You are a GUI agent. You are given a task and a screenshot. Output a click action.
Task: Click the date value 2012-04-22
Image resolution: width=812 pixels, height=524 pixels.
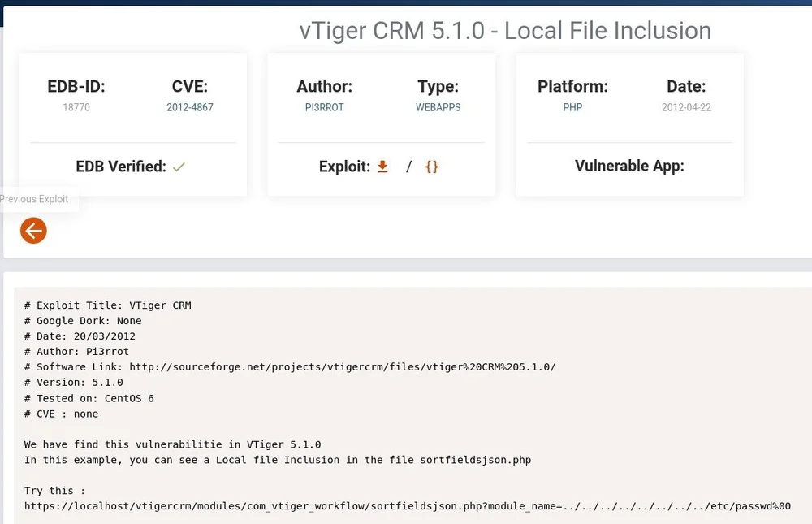[686, 107]
